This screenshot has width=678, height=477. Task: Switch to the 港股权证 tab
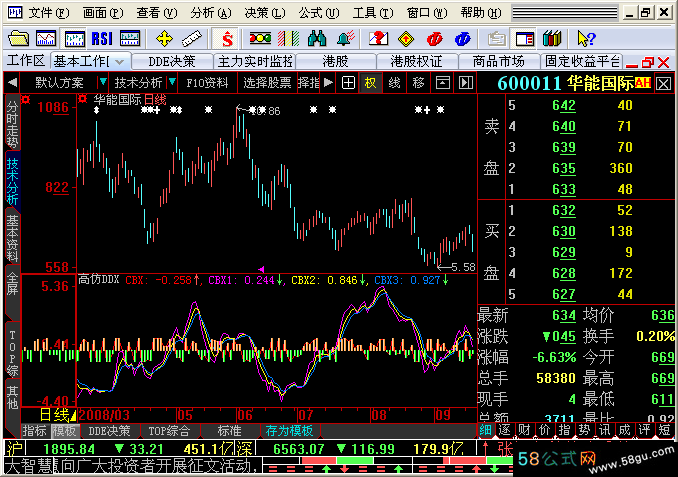point(416,61)
